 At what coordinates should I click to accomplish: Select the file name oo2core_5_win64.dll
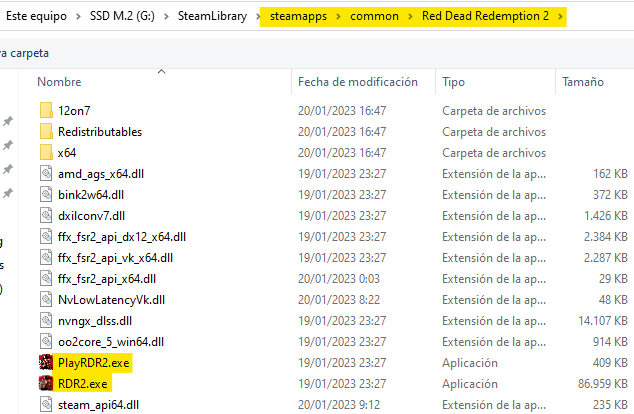click(x=111, y=342)
